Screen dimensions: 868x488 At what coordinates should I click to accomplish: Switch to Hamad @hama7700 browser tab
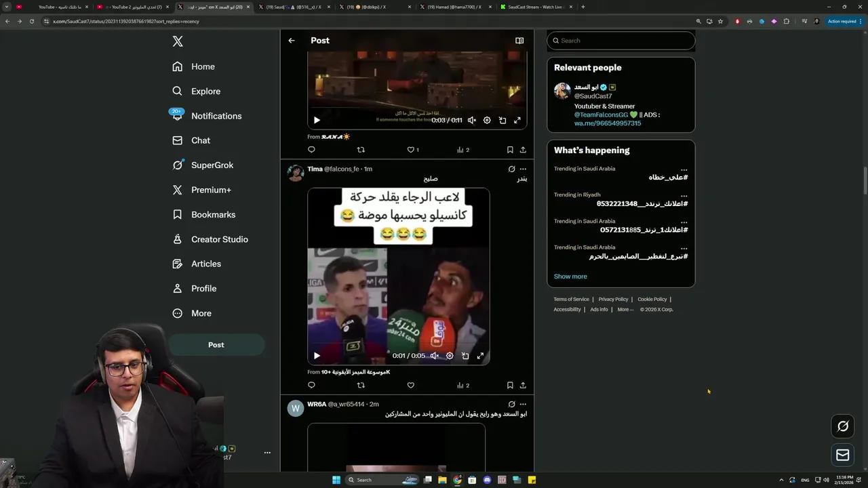tap(454, 7)
